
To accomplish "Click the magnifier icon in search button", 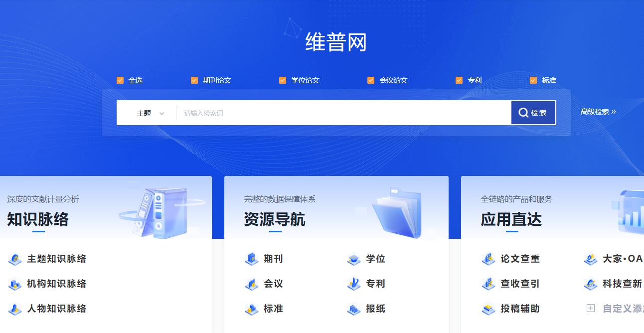I will [x=523, y=113].
